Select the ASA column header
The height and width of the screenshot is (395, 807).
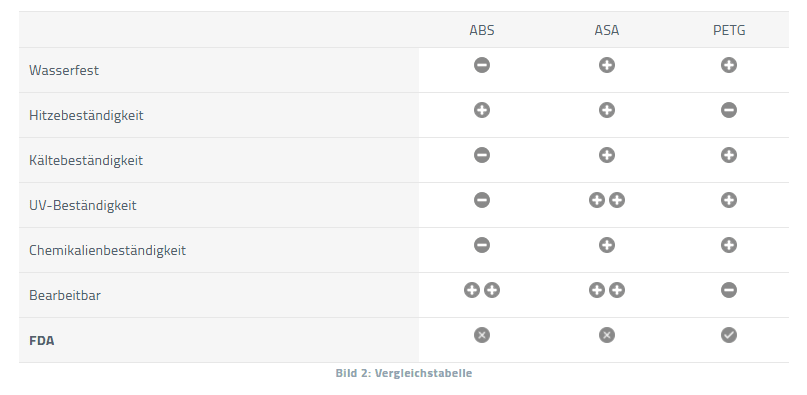[607, 30]
